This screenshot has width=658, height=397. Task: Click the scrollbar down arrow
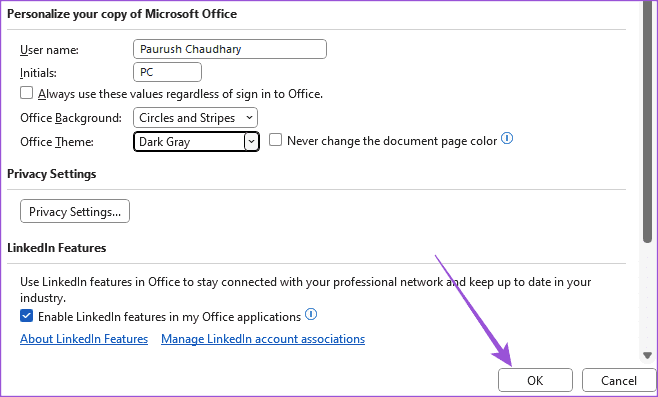[x=647, y=355]
